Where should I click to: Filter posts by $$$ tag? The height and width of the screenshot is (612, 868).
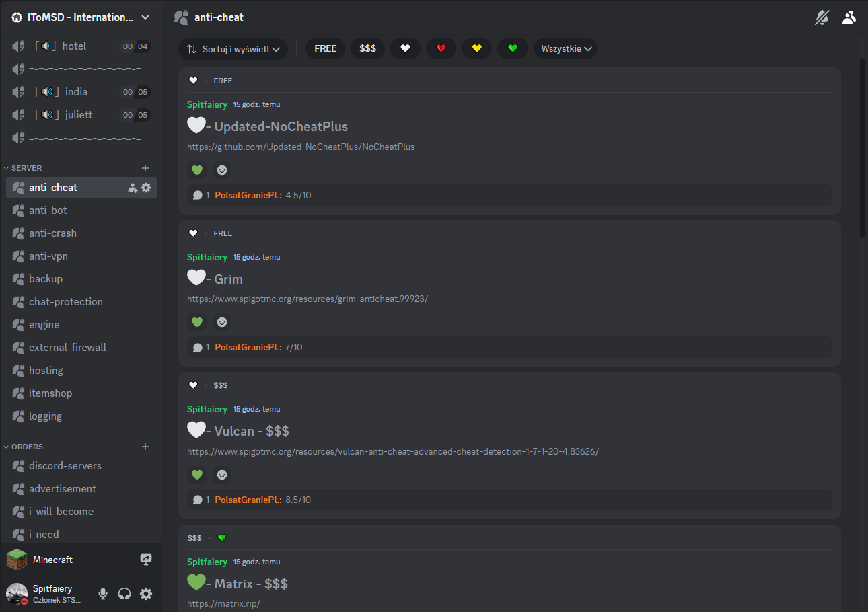[368, 48]
